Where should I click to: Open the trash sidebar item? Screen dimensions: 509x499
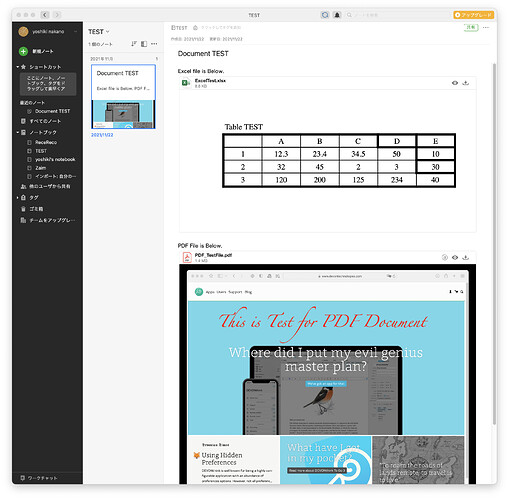point(32,209)
